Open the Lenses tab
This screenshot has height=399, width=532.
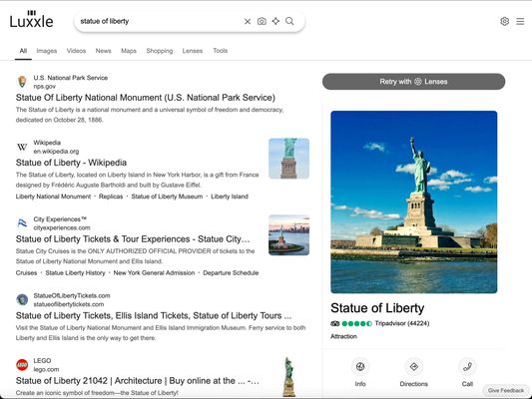tap(193, 51)
